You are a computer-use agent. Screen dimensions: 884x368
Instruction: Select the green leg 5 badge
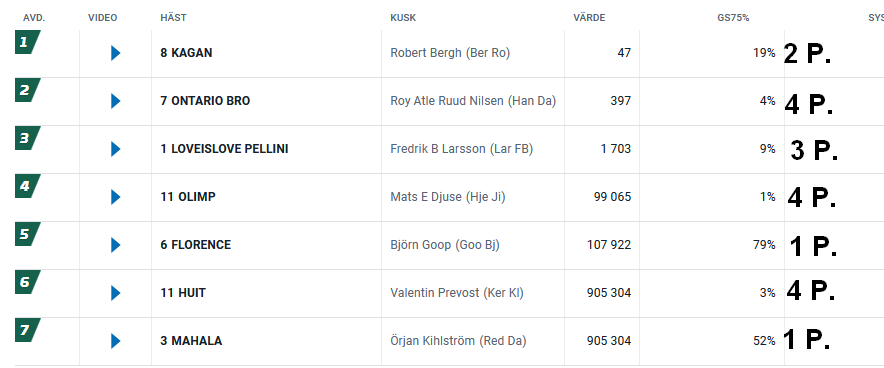[28, 234]
